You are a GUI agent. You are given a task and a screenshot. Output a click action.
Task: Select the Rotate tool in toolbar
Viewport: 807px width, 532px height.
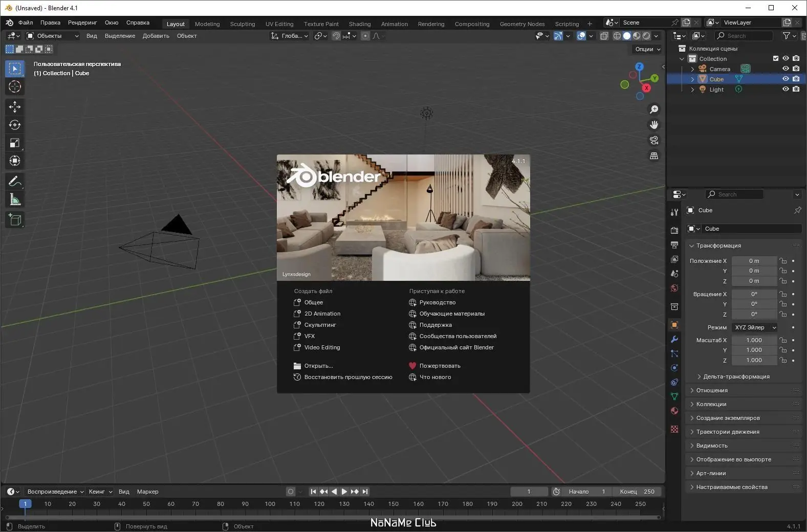[15, 125]
